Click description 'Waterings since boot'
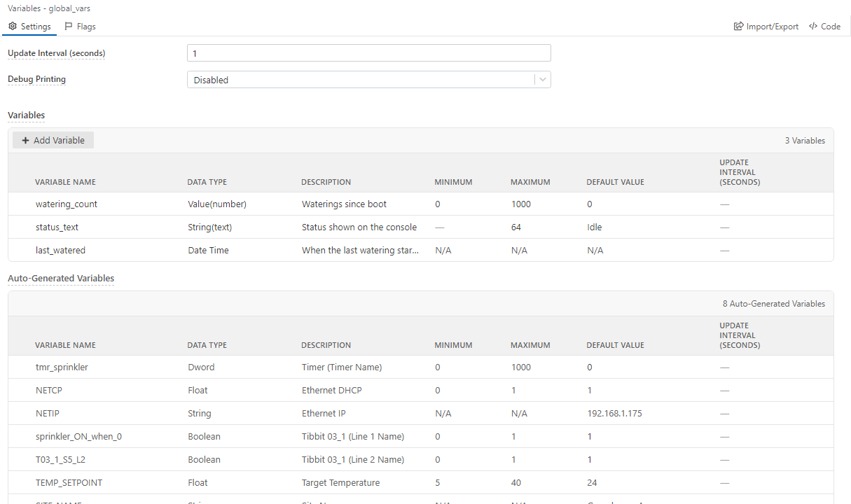Image resolution: width=851 pixels, height=504 pixels. (344, 204)
